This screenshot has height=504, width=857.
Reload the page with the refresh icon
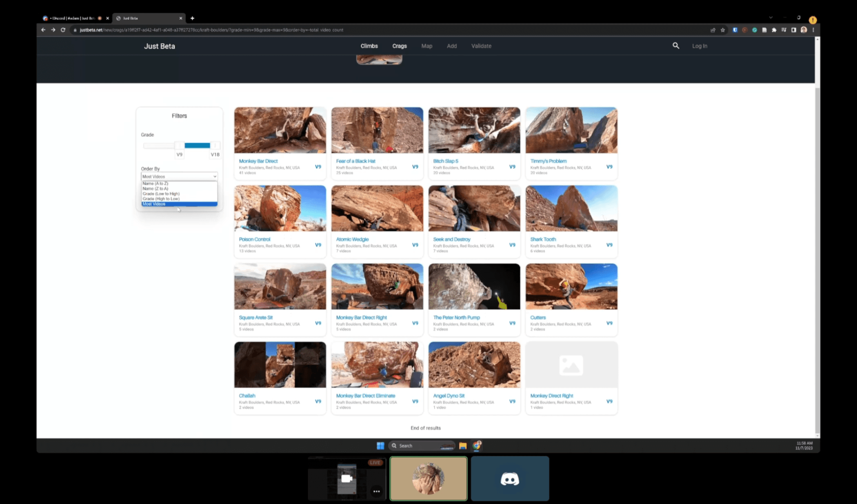tap(63, 30)
